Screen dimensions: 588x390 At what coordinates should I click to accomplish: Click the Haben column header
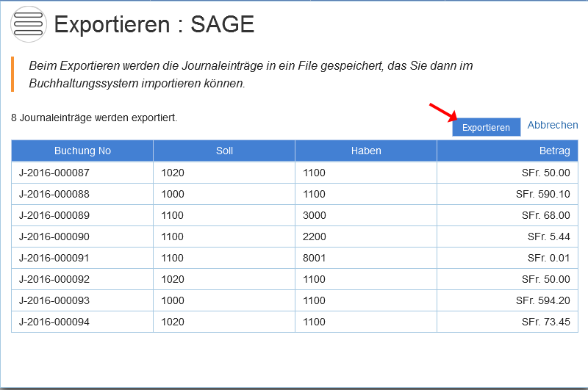pyautogui.click(x=366, y=151)
